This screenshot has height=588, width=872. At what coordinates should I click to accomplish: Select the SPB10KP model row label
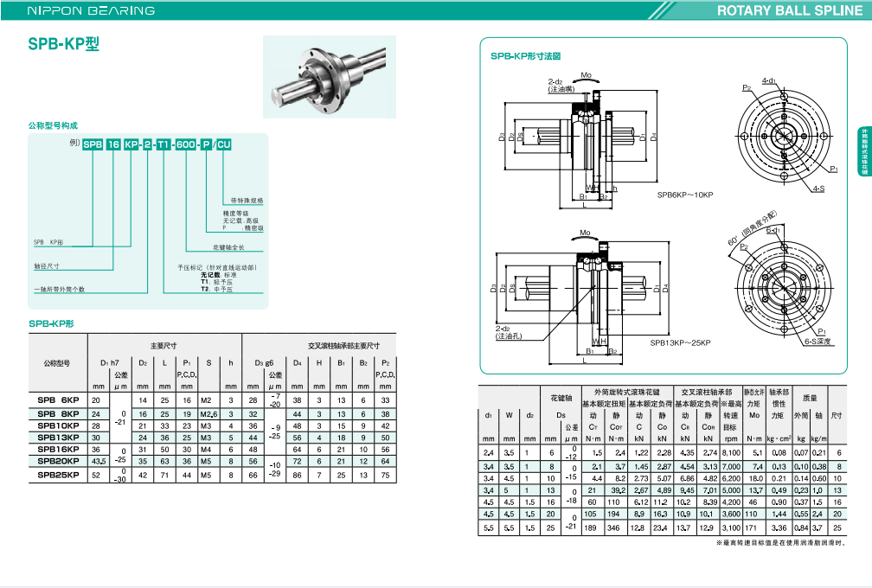pyautogui.click(x=59, y=425)
